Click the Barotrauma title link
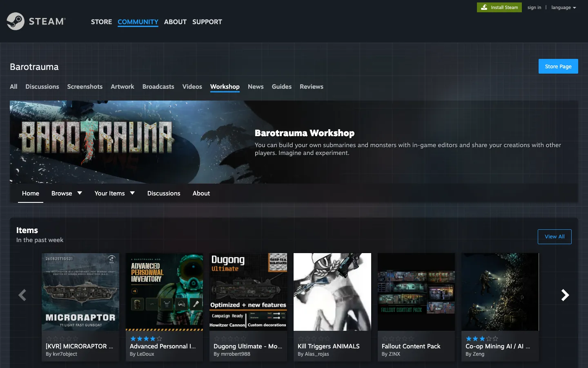This screenshot has height=368, width=588. tap(34, 67)
